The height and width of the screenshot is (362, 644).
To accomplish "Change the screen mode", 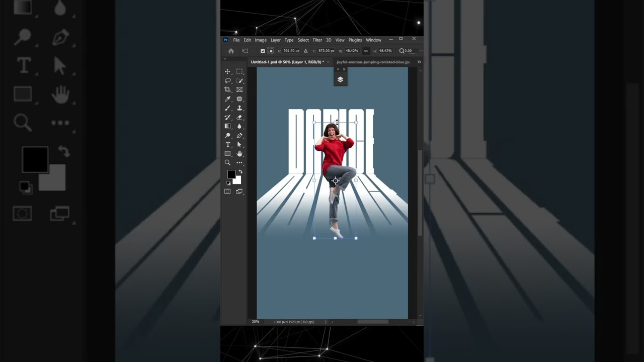I will click(x=239, y=192).
